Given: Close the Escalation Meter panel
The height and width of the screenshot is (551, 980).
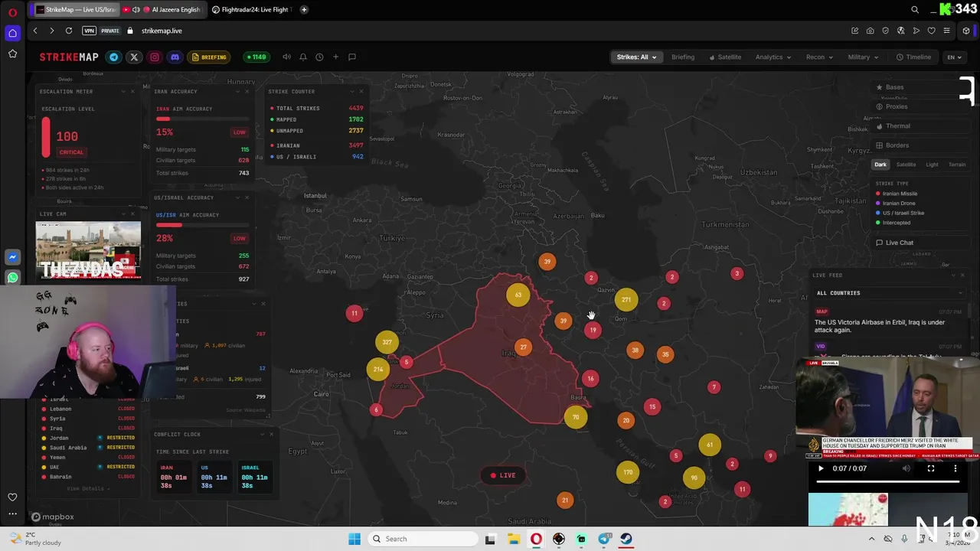Looking at the screenshot, I should (132, 91).
